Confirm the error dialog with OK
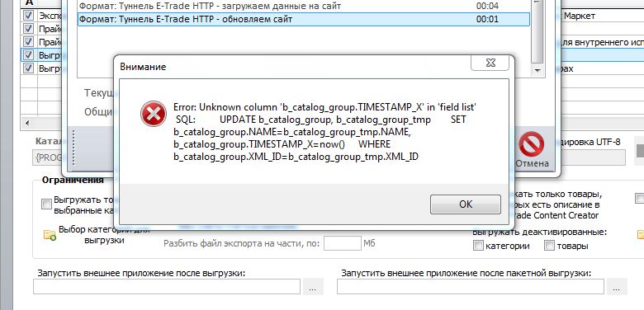This screenshot has width=644, height=310. (466, 204)
